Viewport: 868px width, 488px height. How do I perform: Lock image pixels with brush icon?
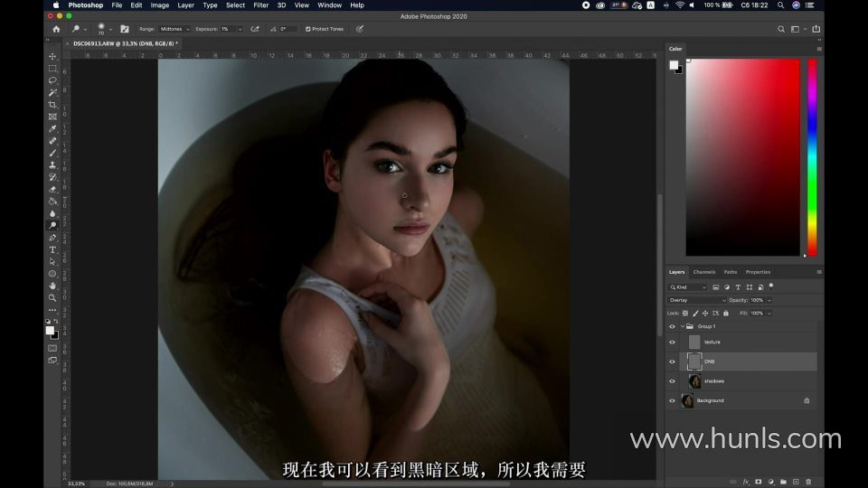click(x=695, y=314)
